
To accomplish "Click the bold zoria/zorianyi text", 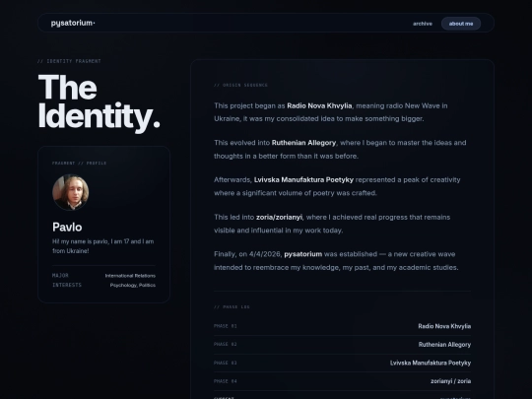I will tap(279, 217).
